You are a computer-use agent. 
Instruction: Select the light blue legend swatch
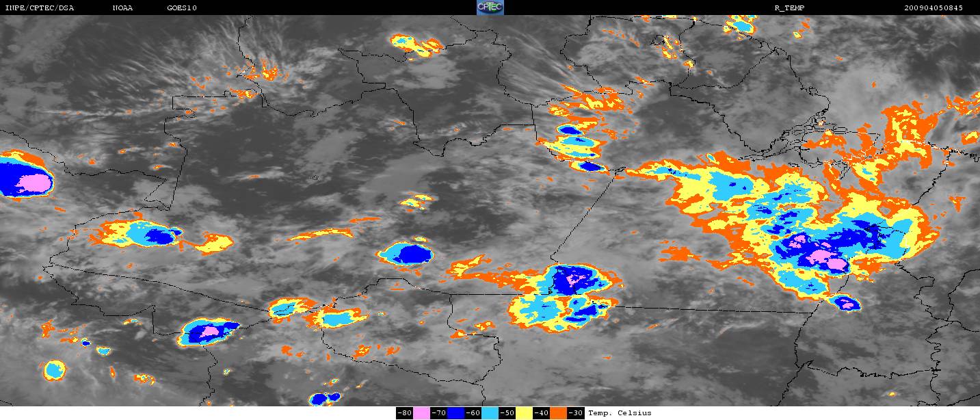coord(490,413)
